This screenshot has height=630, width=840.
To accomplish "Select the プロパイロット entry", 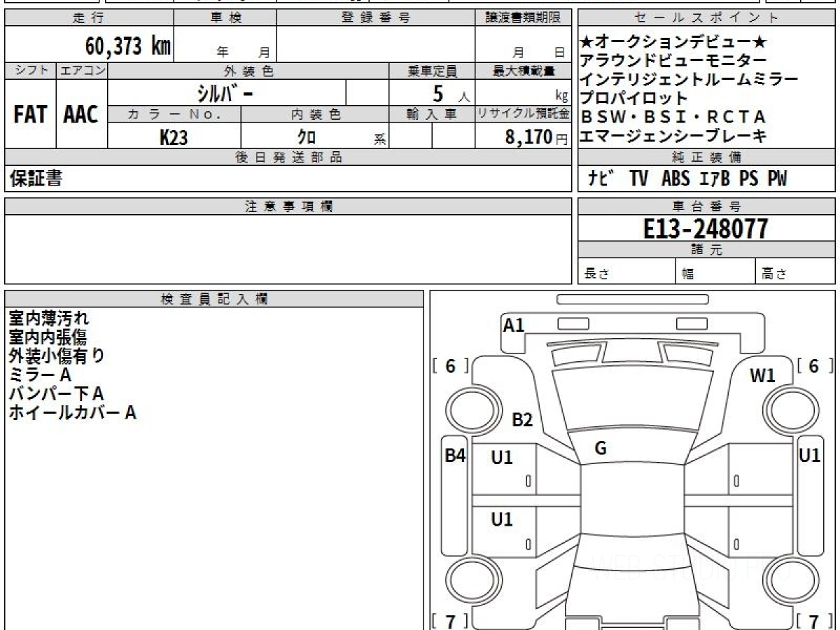I will point(635,98).
